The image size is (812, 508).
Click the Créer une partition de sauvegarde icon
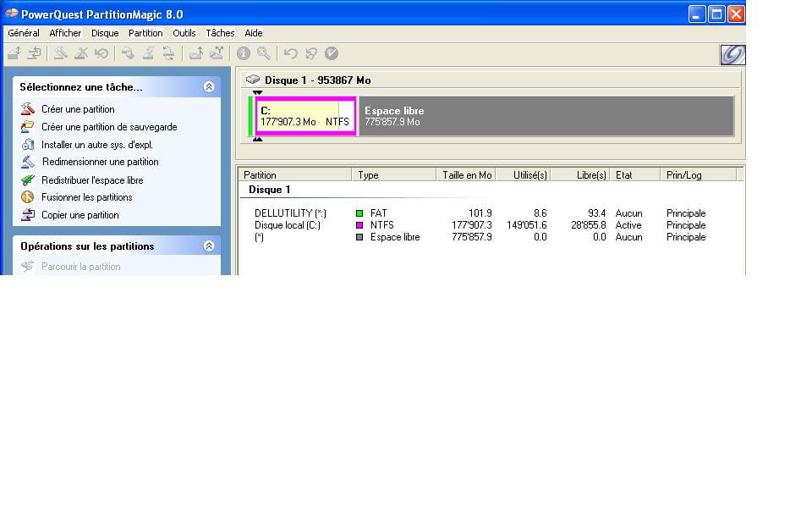click(x=27, y=126)
